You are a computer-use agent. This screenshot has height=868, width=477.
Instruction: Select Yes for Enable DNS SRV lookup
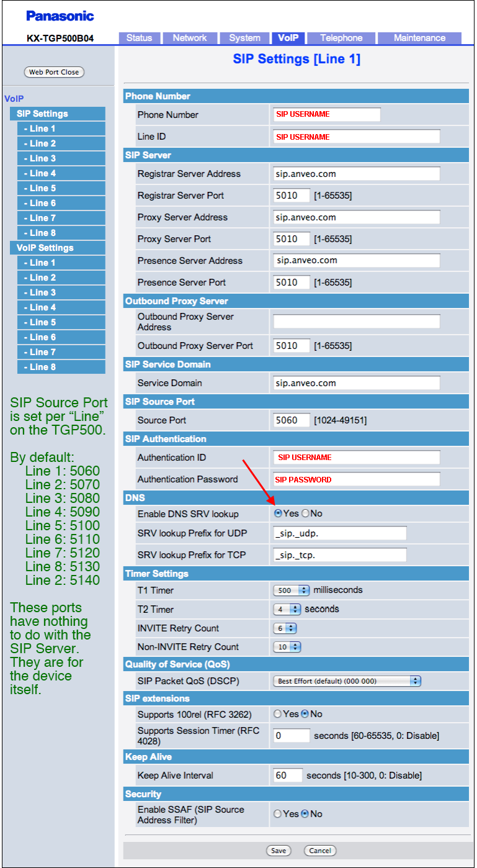coord(278,513)
